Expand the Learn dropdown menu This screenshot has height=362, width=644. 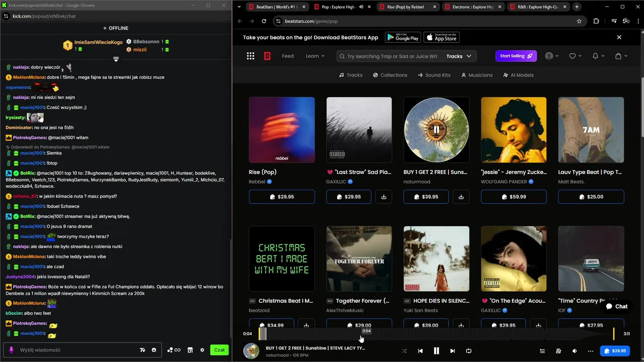click(315, 56)
